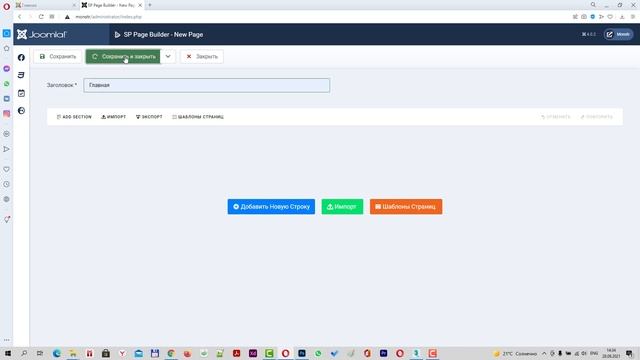640x360 pixels.
Task: Click the browser tab search magnifier icon
Action: coord(593,5)
